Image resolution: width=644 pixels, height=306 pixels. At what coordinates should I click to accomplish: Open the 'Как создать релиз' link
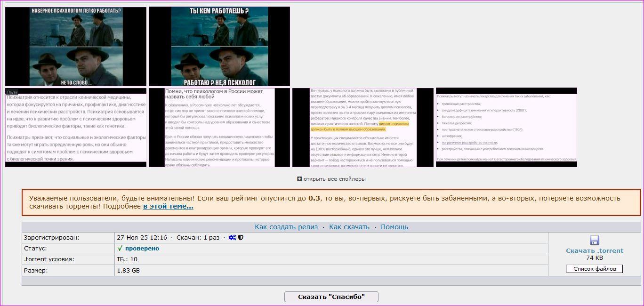tap(286, 227)
